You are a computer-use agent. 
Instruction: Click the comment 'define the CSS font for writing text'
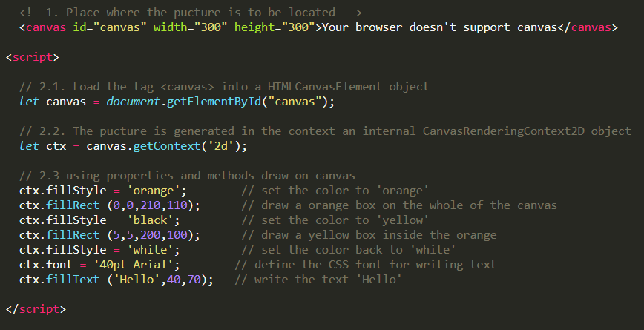coord(366,264)
